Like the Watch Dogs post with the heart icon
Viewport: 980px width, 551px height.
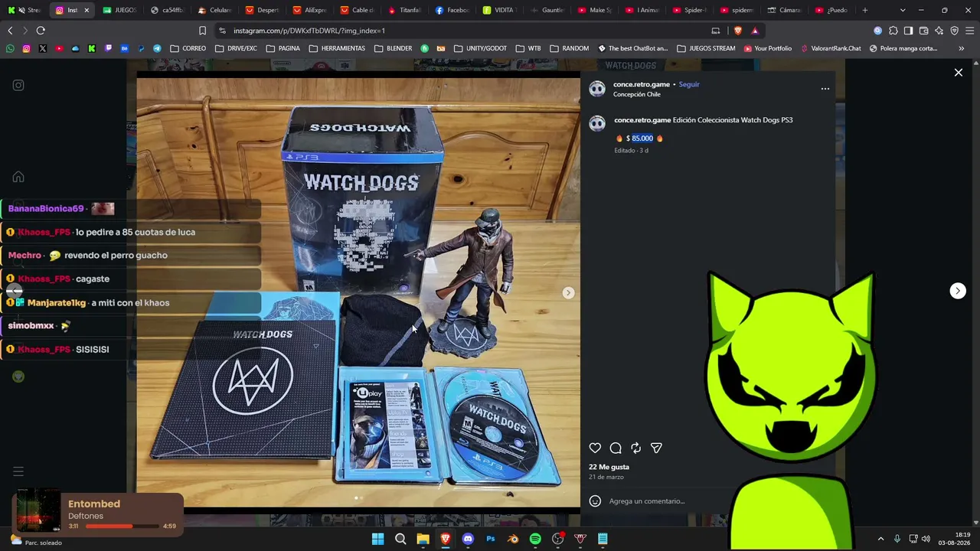tap(595, 448)
